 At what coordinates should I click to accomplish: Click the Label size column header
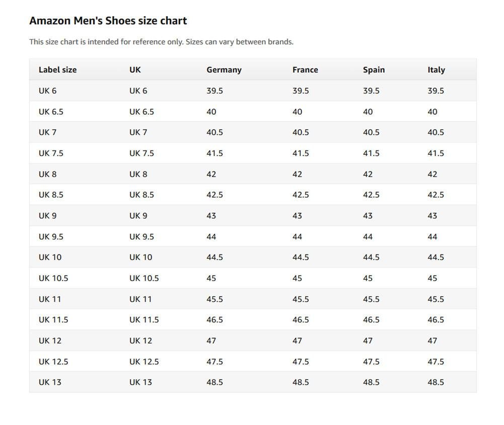click(57, 70)
